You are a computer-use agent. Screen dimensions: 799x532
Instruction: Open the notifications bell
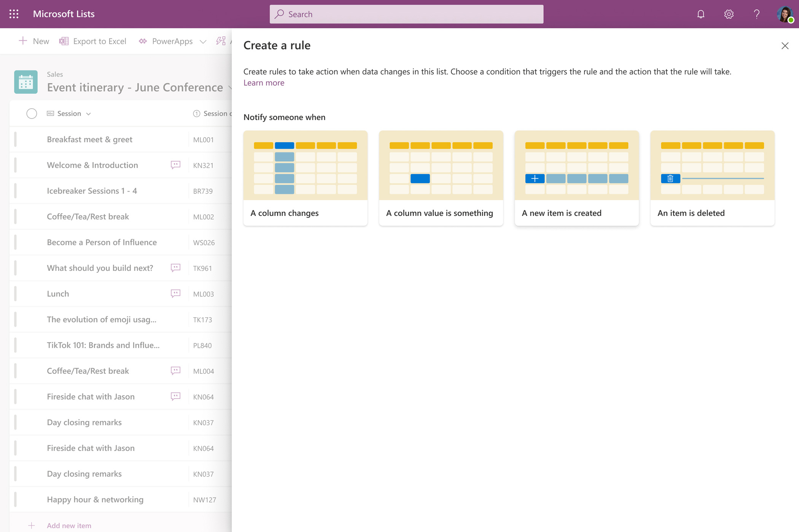[700, 14]
